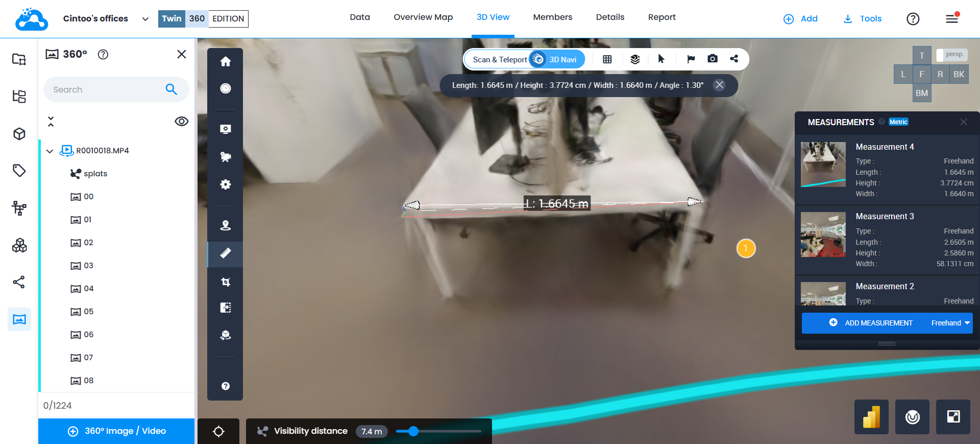Open the global help icon in the header
Screen dimensions: 980x444
click(x=913, y=19)
